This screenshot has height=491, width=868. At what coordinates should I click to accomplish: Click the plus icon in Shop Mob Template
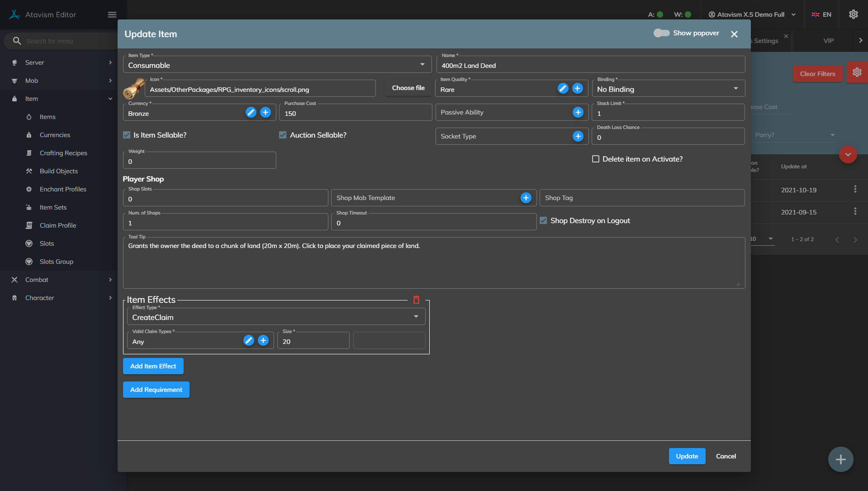(526, 198)
